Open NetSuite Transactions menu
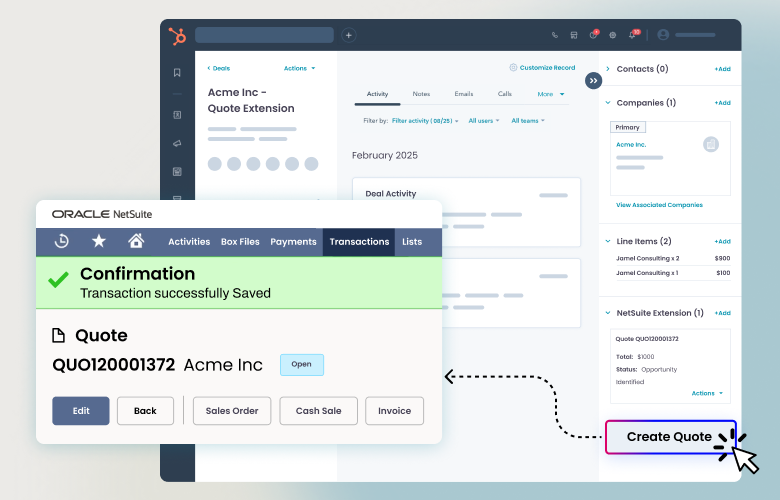The width and height of the screenshot is (780, 500). point(359,242)
